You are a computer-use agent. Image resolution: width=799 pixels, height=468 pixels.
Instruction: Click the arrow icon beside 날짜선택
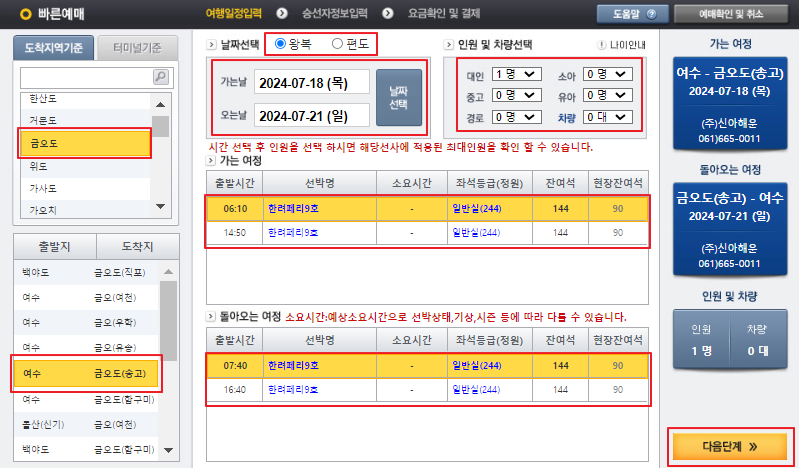211,44
